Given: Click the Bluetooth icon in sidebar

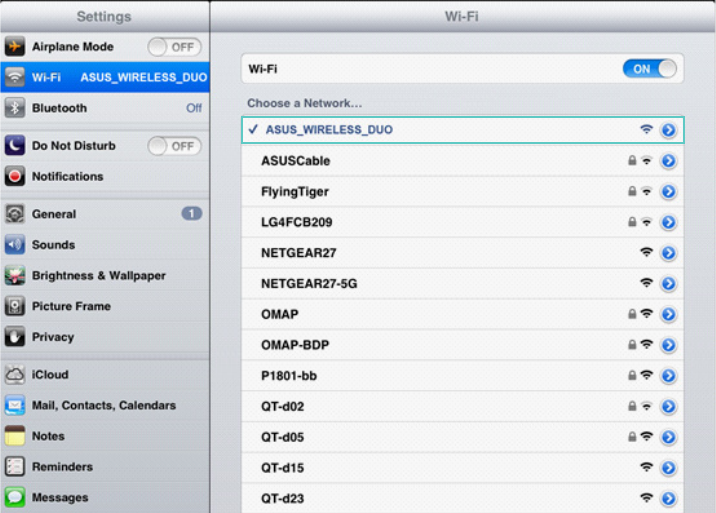Looking at the screenshot, I should 15,108.
